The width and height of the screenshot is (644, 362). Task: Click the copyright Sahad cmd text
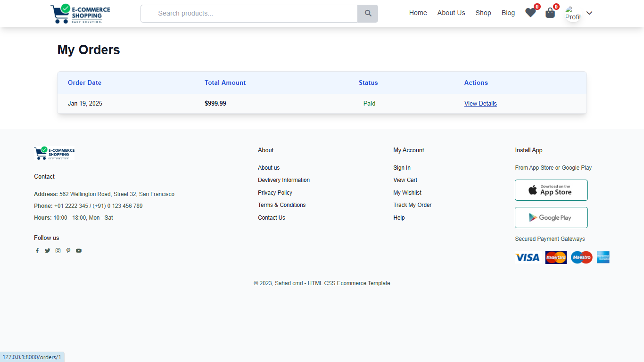click(x=322, y=283)
